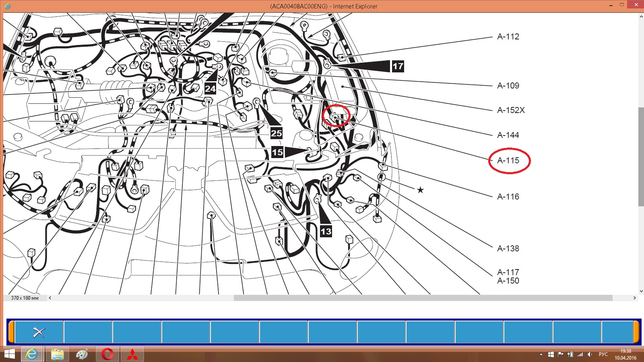Click the horizontal scrollbar left arrow
Viewport: 644px width, 362px height.
pos(50,298)
